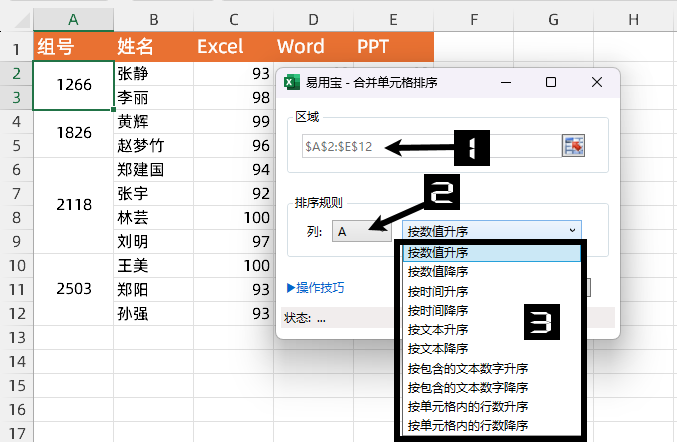Minimize the 合并单元格排序 dialog
This screenshot has width=677, height=442.
click(x=506, y=82)
